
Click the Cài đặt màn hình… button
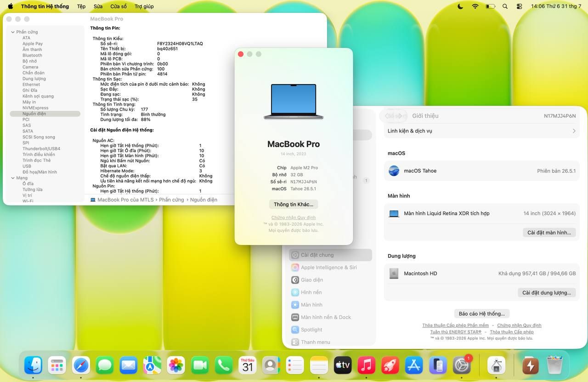click(549, 233)
